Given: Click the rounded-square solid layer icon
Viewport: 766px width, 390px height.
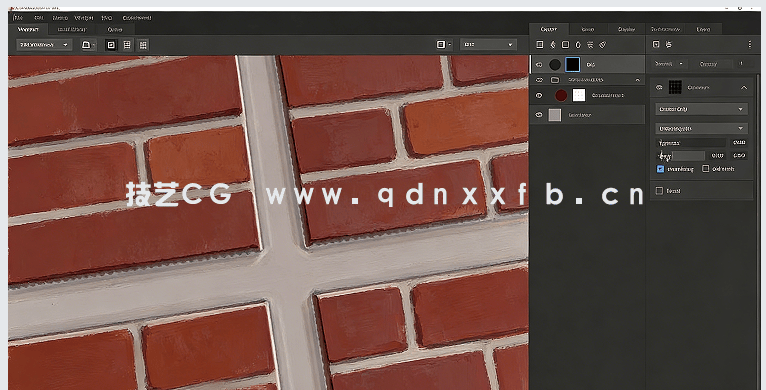Looking at the screenshot, I should click(x=565, y=44).
